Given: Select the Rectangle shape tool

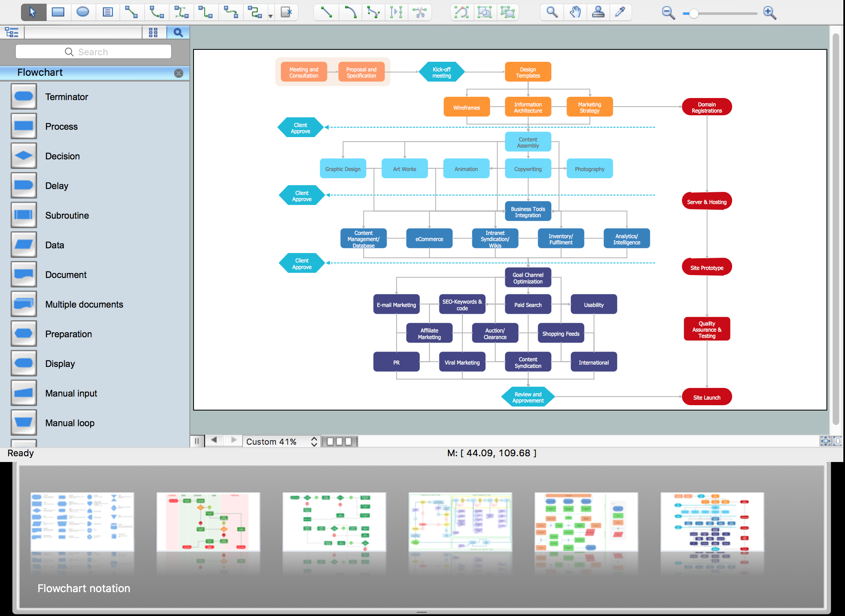Looking at the screenshot, I should [x=58, y=11].
